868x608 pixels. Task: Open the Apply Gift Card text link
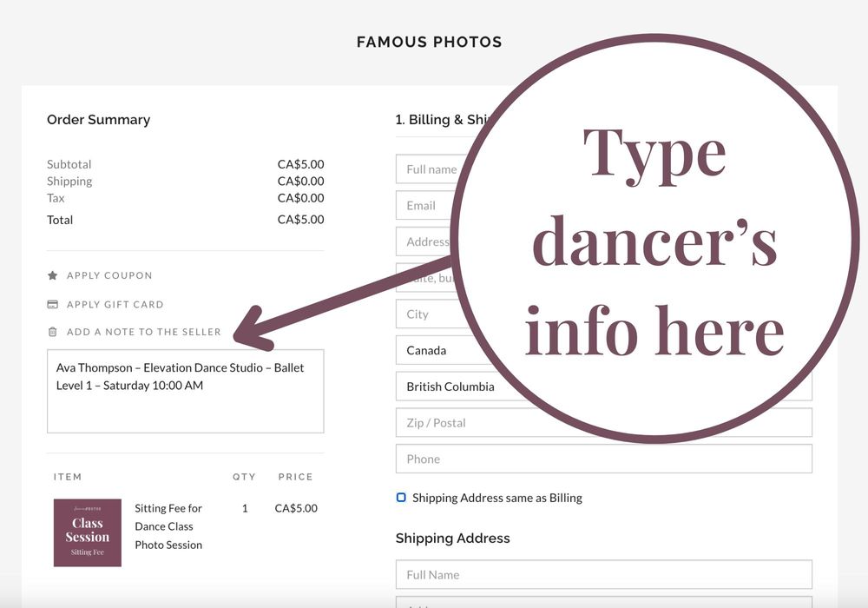point(115,305)
